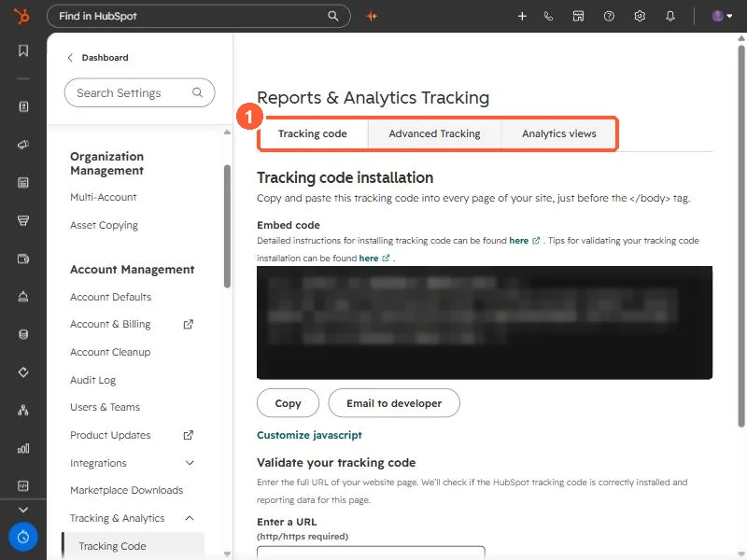Expand the Integrations section

pos(132,463)
